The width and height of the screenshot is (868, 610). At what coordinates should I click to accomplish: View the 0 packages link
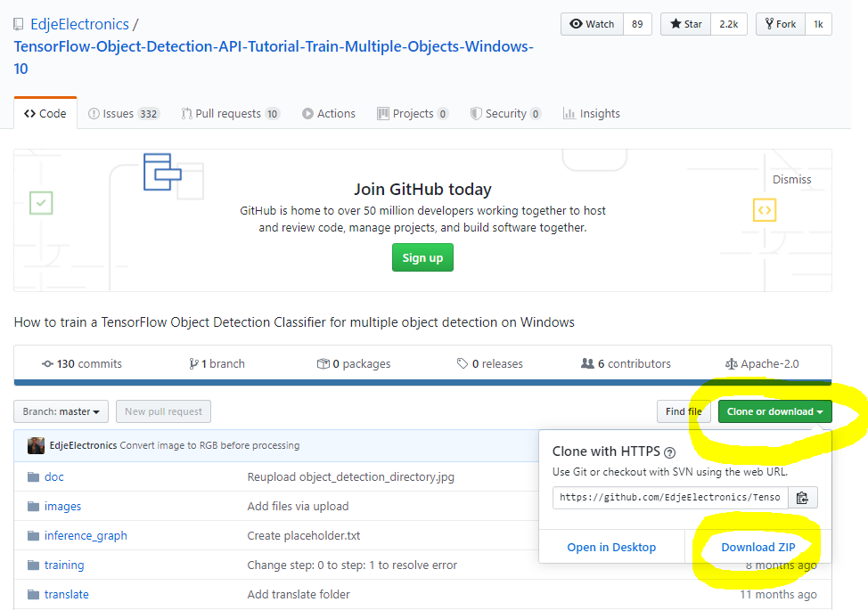pos(354,363)
